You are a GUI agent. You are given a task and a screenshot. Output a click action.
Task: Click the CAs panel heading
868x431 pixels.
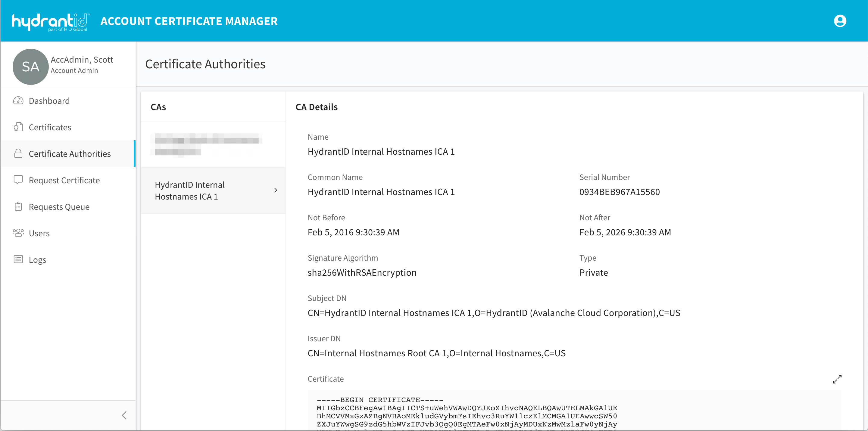pyautogui.click(x=158, y=107)
